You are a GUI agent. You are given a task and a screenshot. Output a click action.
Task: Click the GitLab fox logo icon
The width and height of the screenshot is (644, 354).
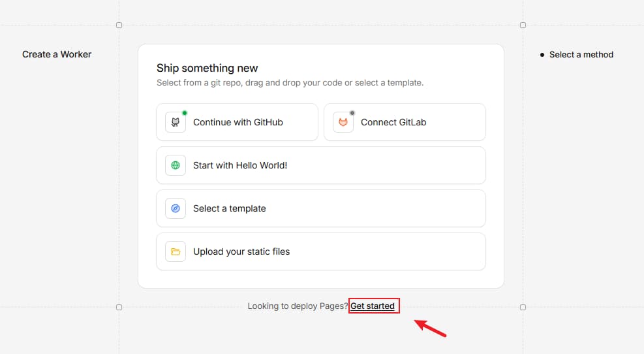(x=343, y=122)
